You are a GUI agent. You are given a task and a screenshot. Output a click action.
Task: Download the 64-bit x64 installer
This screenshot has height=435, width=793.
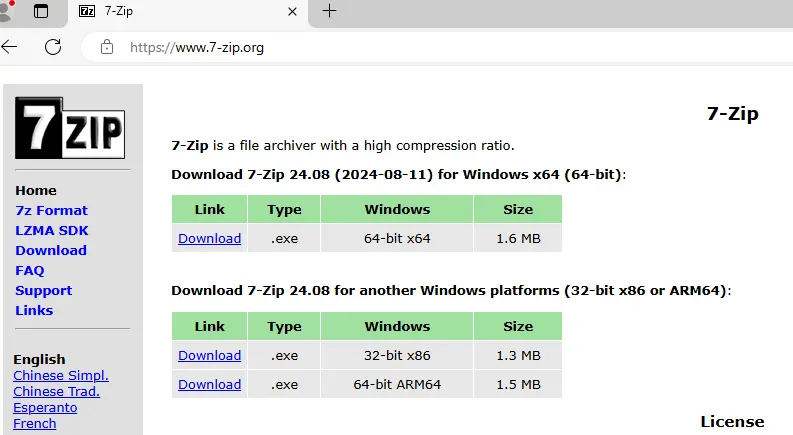click(x=209, y=238)
